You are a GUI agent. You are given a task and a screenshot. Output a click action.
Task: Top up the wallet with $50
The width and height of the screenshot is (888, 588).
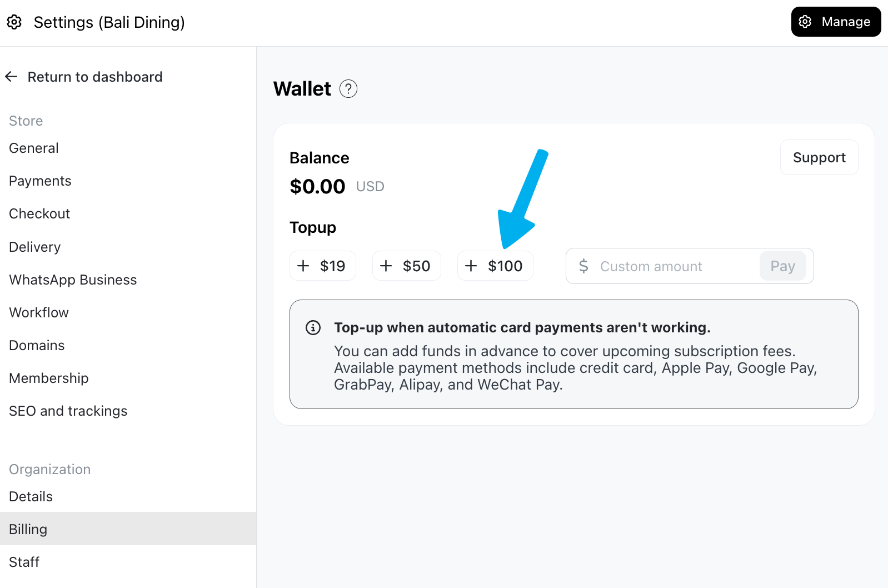407,266
